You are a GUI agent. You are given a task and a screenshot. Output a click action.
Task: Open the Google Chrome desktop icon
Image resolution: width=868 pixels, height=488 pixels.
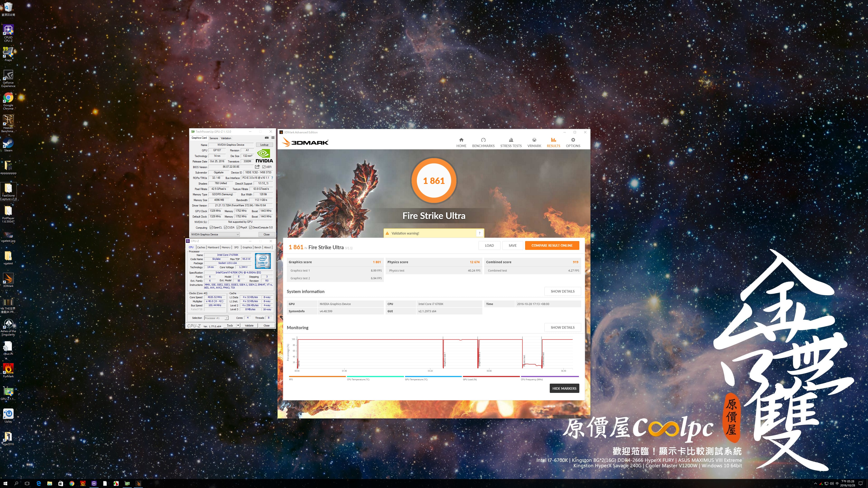pos(8,101)
